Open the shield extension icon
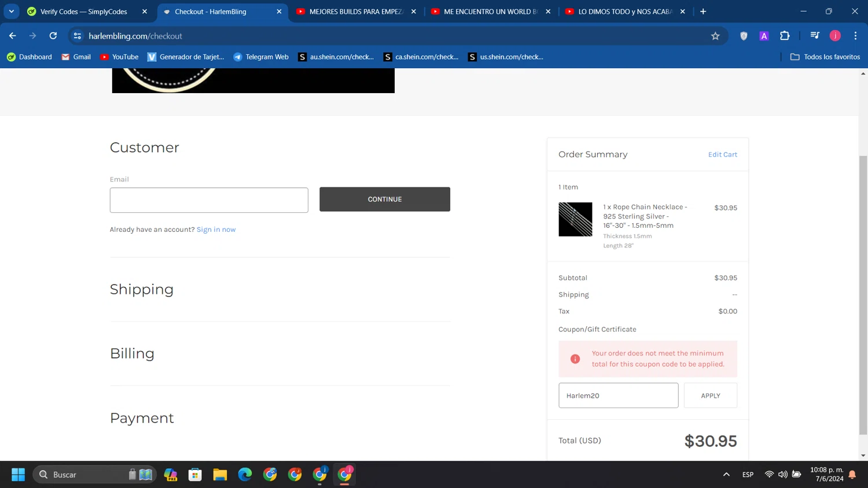The height and width of the screenshot is (488, 868). [x=744, y=36]
